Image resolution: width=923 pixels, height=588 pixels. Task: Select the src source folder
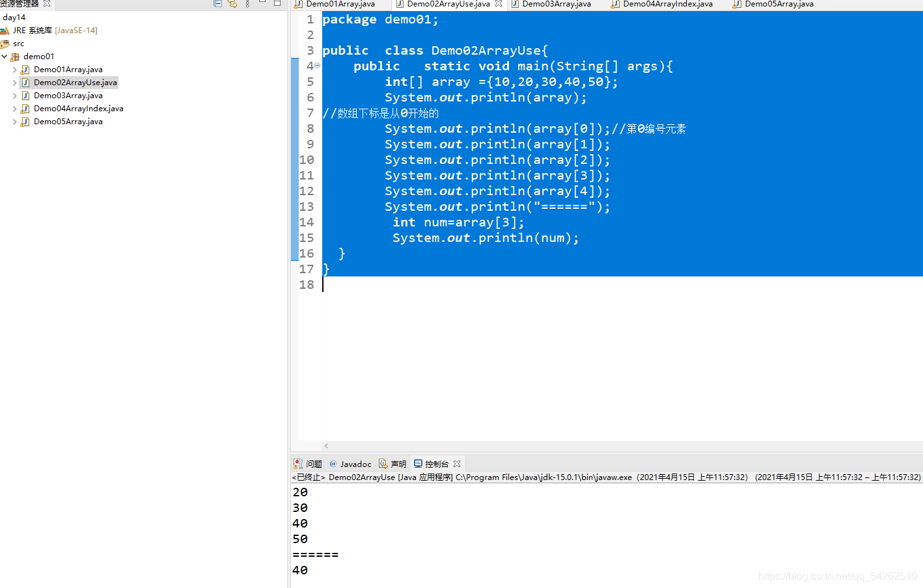coord(18,44)
